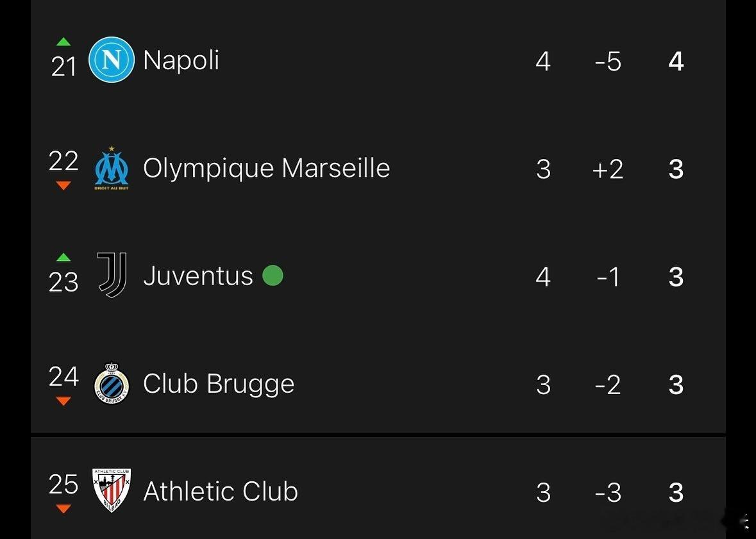Click Marseille's +2 goal difference

607,169
